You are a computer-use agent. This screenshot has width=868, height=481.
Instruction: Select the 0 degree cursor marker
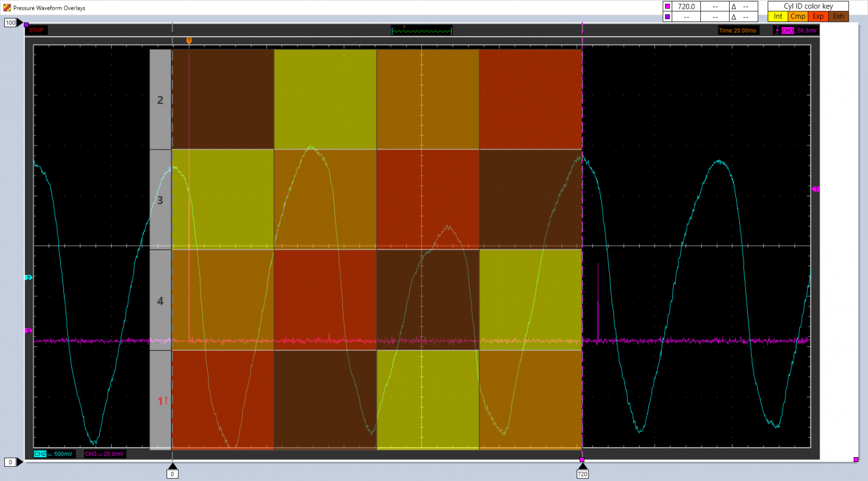(x=173, y=471)
